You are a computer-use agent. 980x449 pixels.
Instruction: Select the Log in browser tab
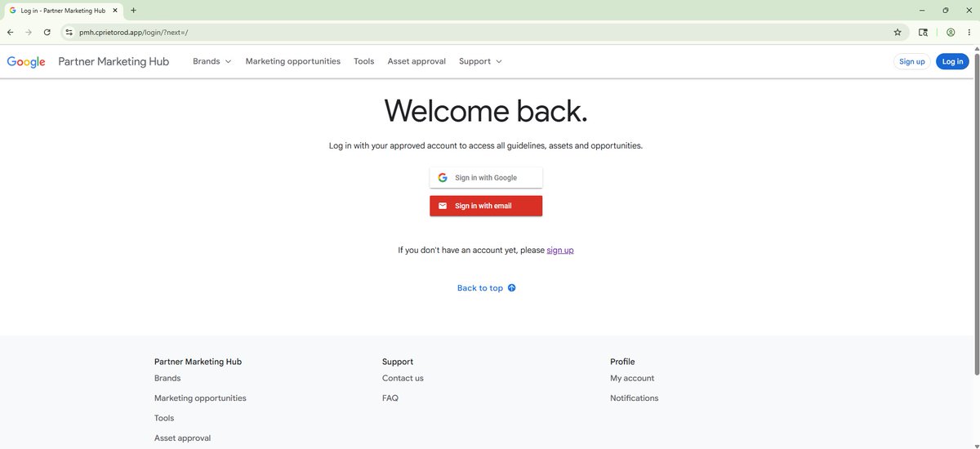(x=63, y=11)
